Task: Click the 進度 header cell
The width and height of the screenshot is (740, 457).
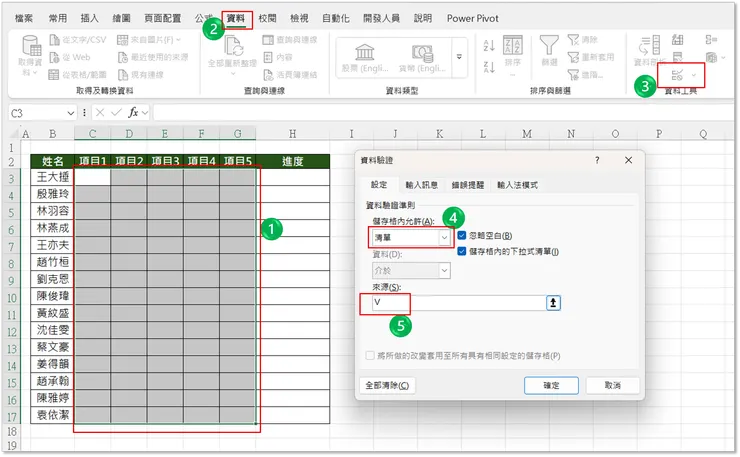Action: pos(293,161)
